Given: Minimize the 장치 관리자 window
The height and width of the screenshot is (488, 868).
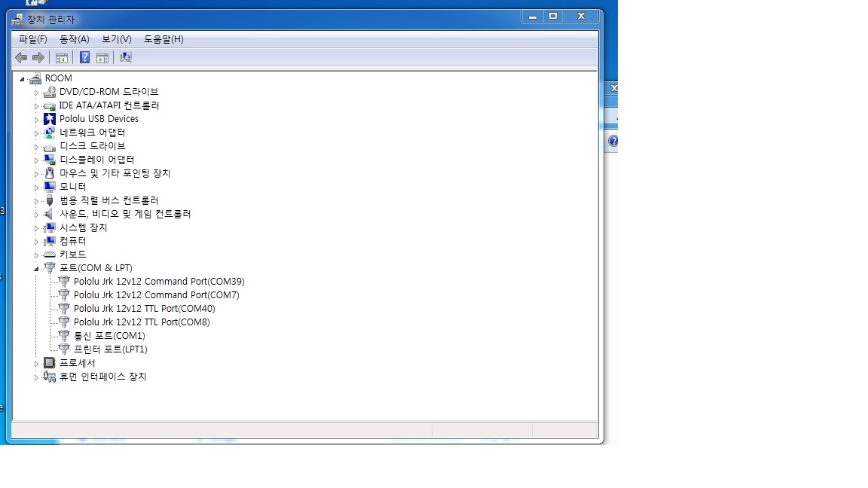Looking at the screenshot, I should click(533, 17).
